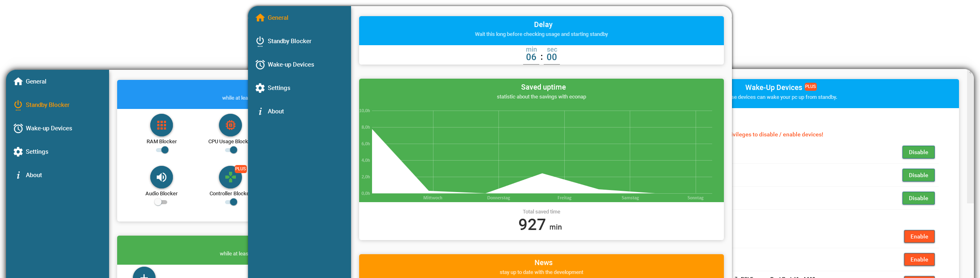
Task: Click the lowest green Disable button
Action: (918, 198)
